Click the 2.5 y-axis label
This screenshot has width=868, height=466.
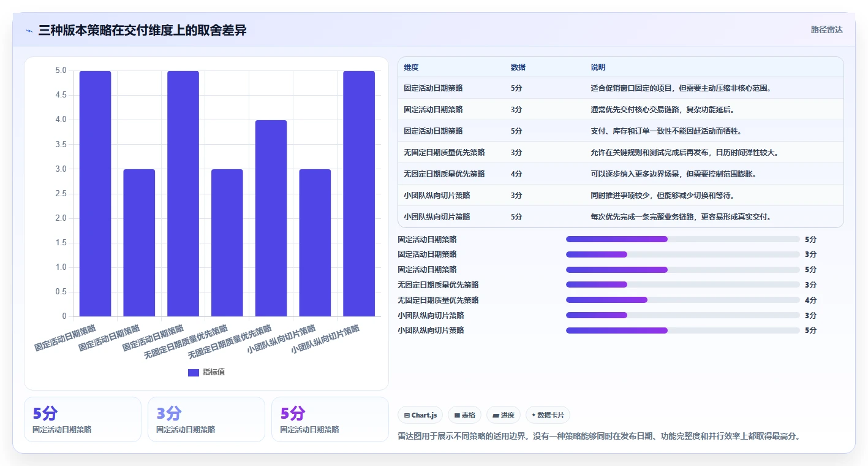pos(60,194)
